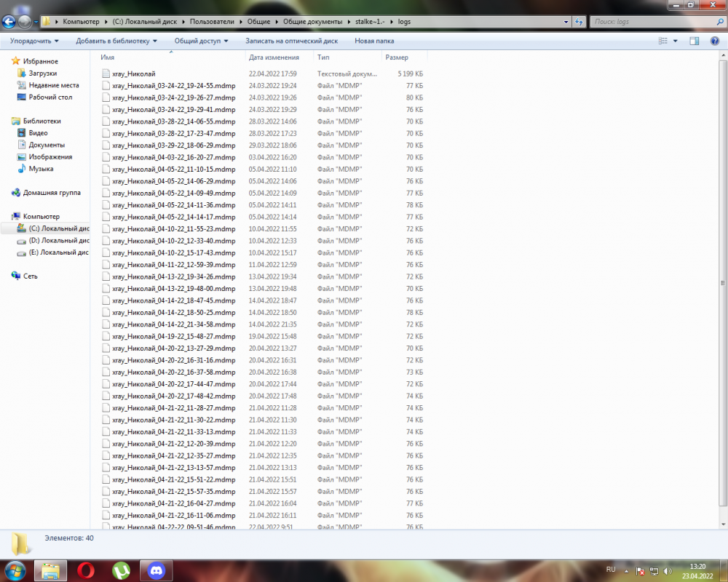Click Explorer icon in the taskbar
The height and width of the screenshot is (582, 728).
point(51,571)
